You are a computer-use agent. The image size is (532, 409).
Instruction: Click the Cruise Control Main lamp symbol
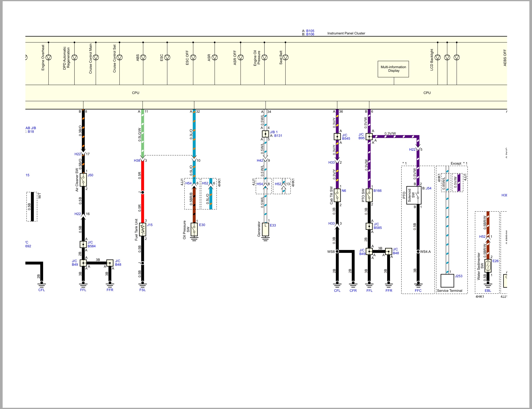coord(96,57)
